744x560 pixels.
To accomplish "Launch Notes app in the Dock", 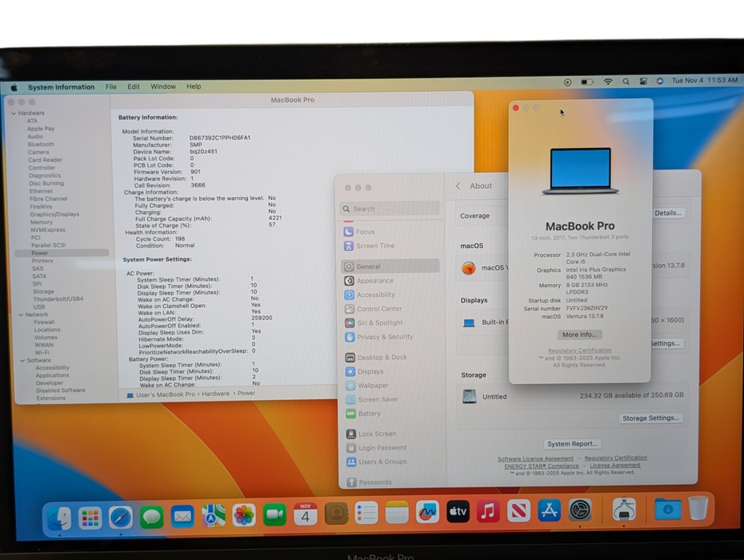I will [x=397, y=513].
